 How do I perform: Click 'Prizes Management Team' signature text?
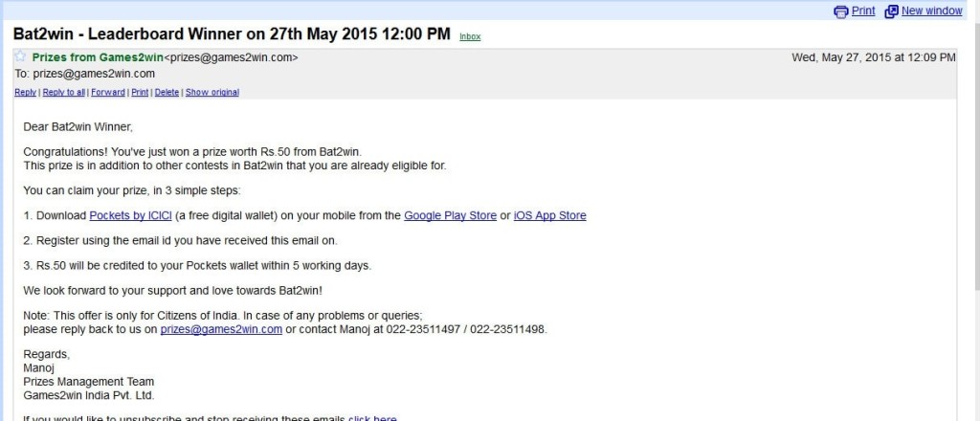coord(89,382)
